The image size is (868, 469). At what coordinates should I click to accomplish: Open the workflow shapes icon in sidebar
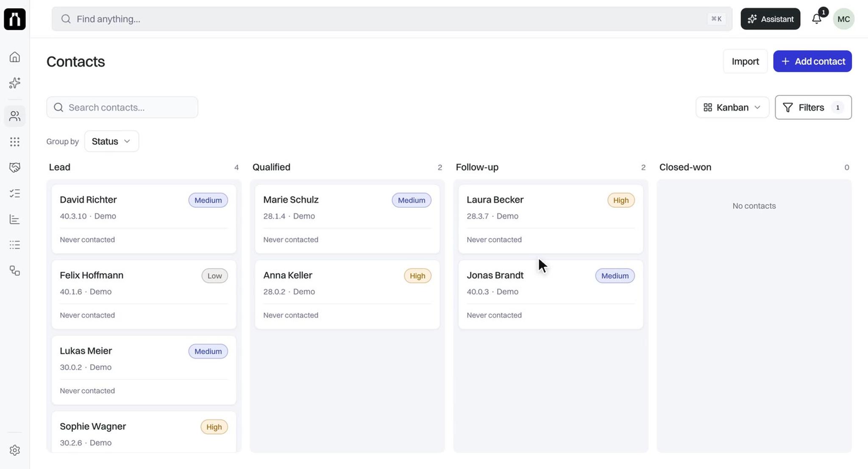[x=15, y=271]
